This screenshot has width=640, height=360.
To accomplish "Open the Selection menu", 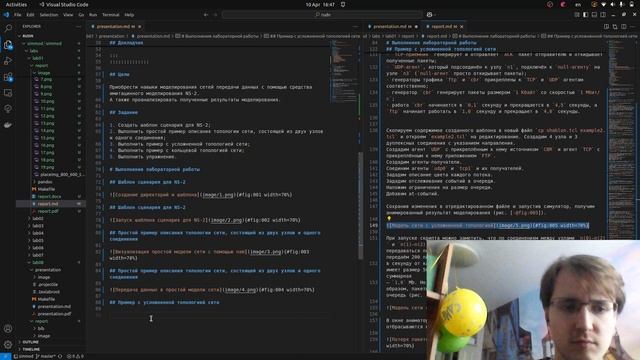I will (49, 15).
